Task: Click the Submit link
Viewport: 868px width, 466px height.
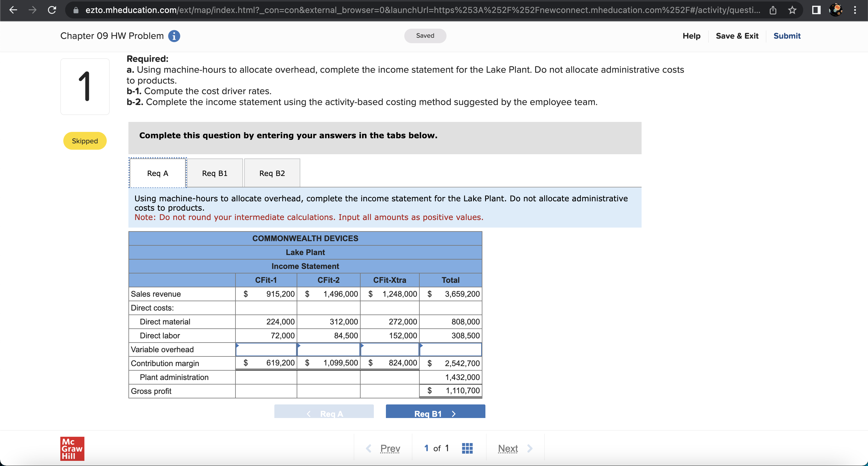Action: (x=787, y=36)
